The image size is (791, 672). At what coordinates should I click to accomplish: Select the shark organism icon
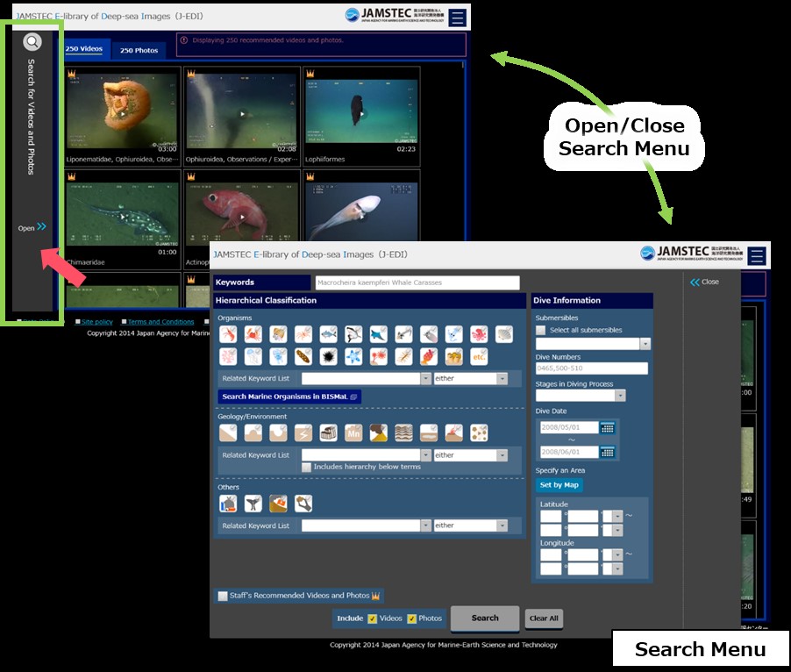coord(353,334)
